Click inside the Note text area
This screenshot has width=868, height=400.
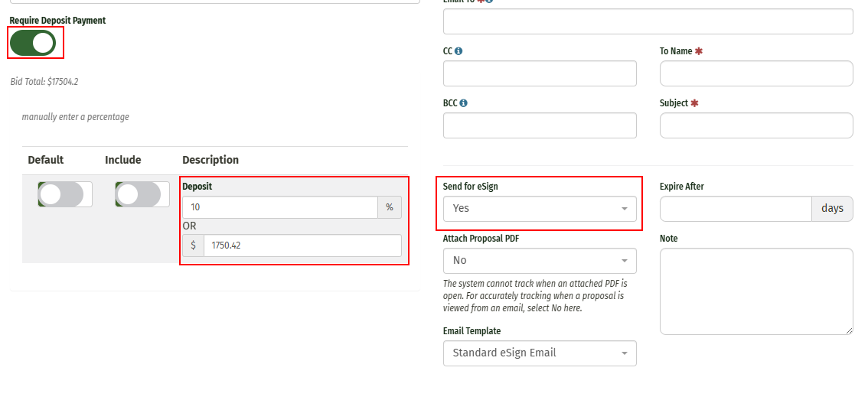(x=755, y=291)
